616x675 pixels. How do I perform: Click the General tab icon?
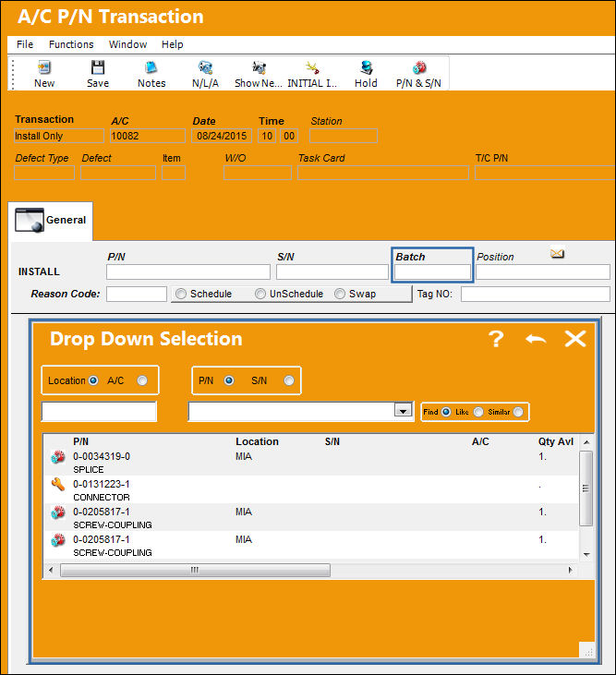pos(30,220)
